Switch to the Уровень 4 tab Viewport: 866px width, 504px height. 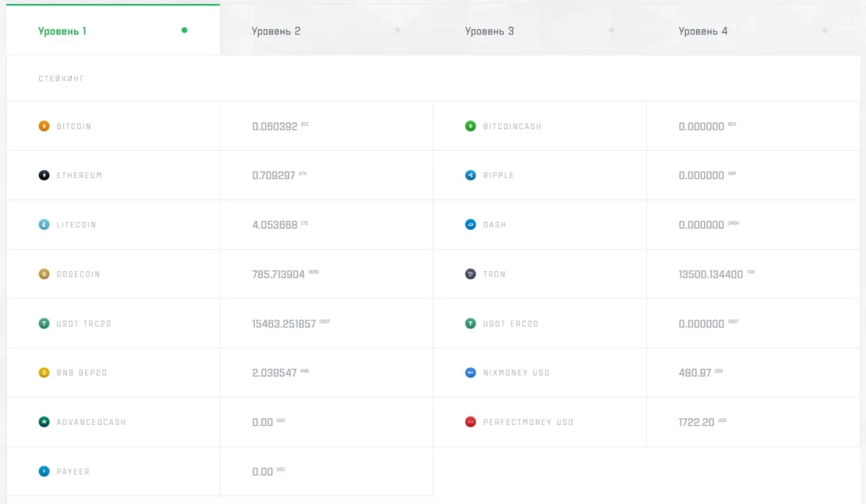(753, 30)
